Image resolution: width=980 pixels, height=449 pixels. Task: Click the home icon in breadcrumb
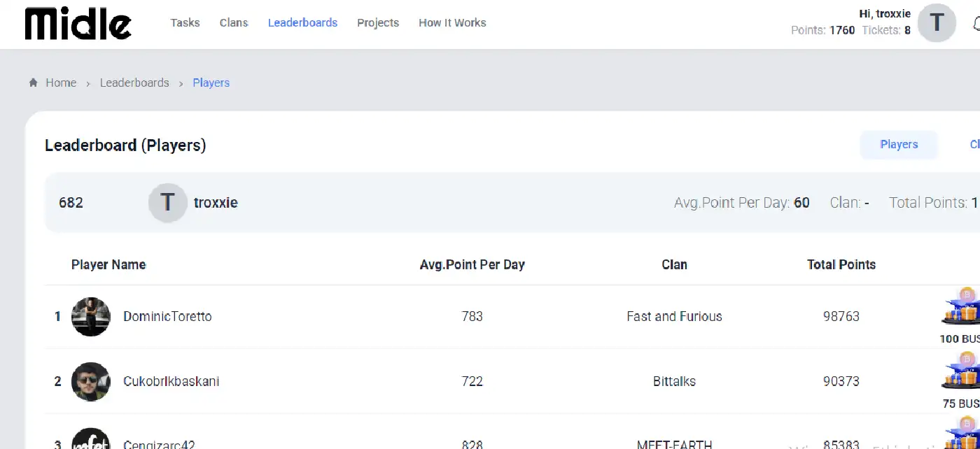(33, 83)
